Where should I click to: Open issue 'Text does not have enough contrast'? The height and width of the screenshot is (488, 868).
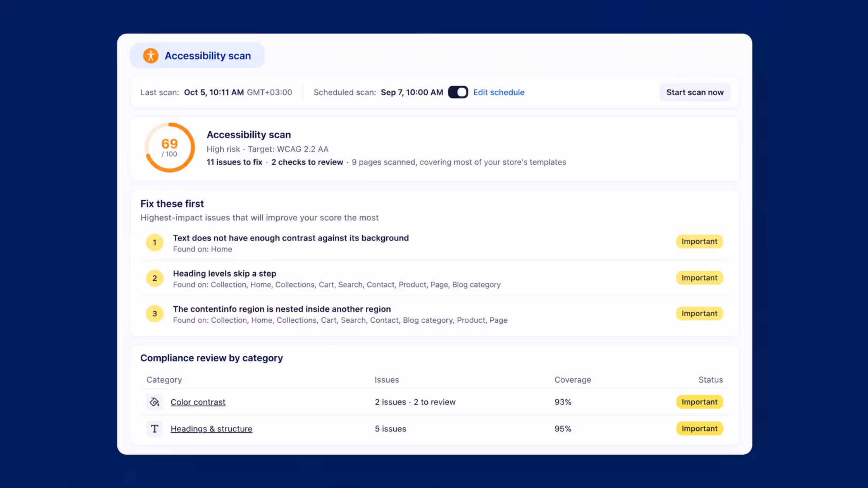point(291,238)
